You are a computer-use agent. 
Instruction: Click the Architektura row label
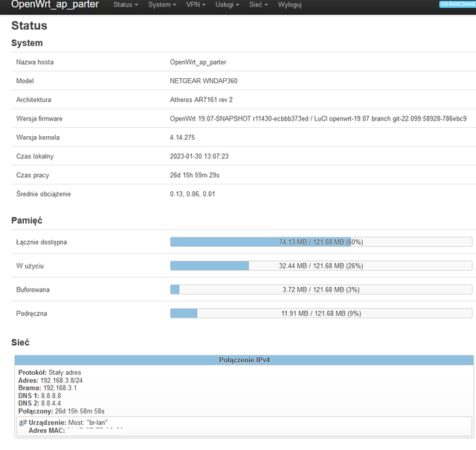tap(33, 100)
